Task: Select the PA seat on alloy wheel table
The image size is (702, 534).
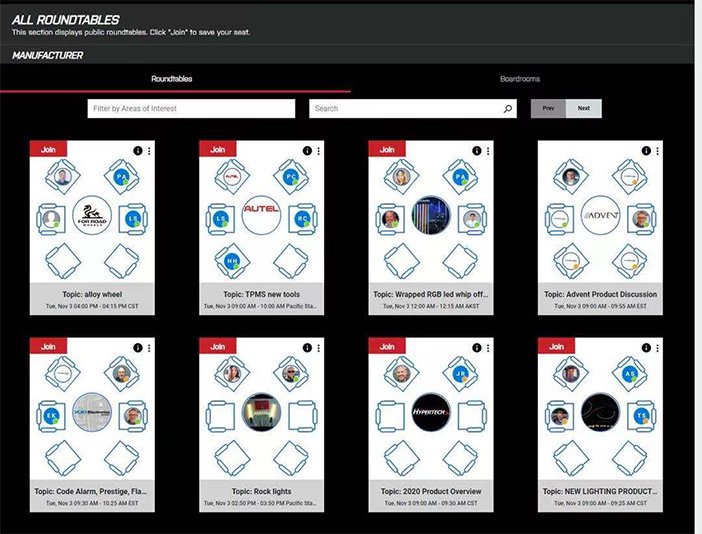Action: pos(122,177)
